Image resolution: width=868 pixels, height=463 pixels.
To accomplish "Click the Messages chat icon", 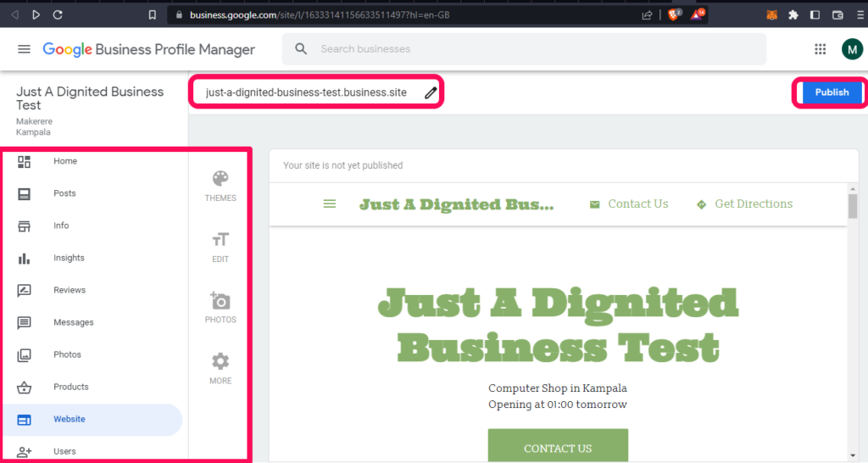I will coord(24,322).
